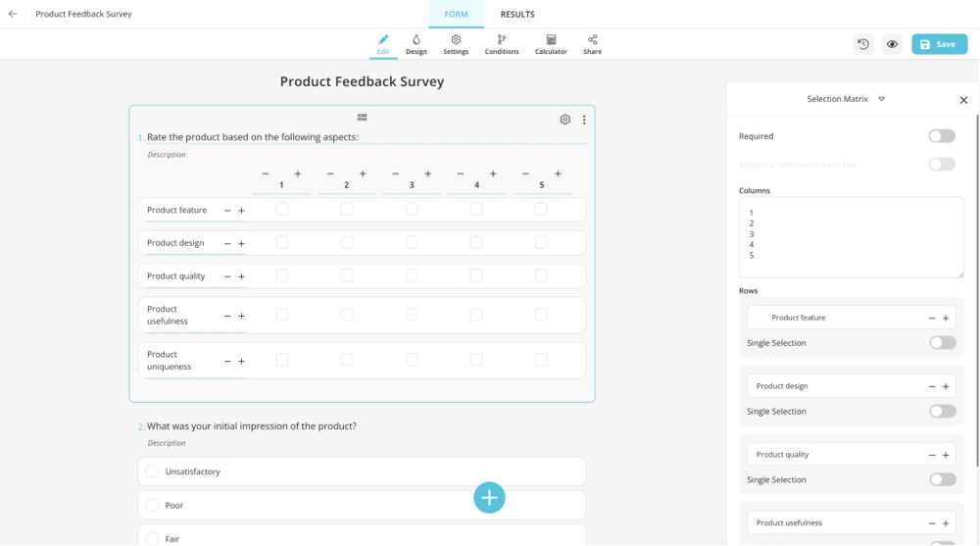Click the back arrow beside survey title
Viewport: 980px width, 546px height.
pyautogui.click(x=13, y=15)
